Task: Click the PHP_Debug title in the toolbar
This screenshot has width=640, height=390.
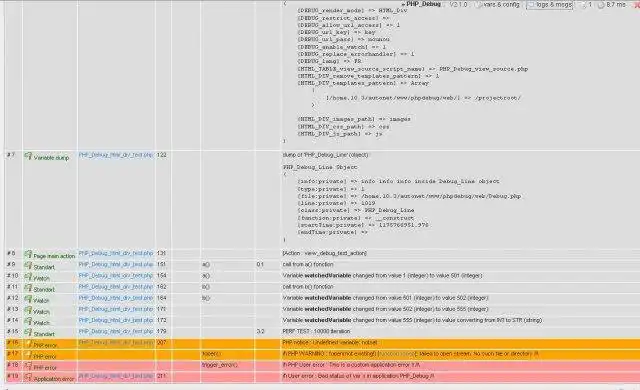Action: (x=423, y=4)
